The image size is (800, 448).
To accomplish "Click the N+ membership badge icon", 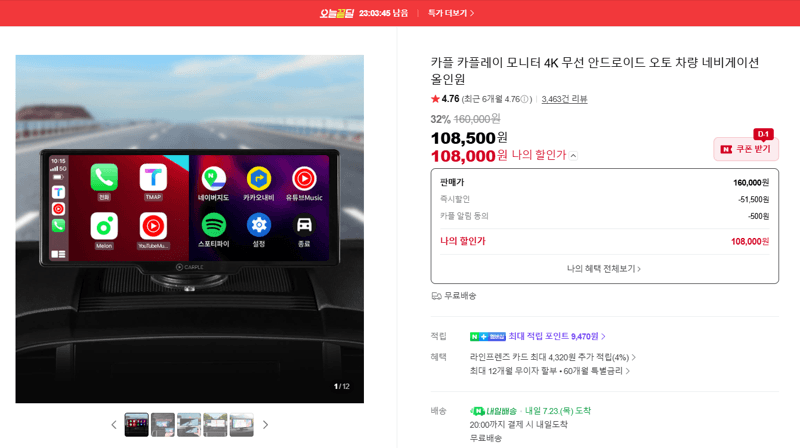I will coord(487,337).
